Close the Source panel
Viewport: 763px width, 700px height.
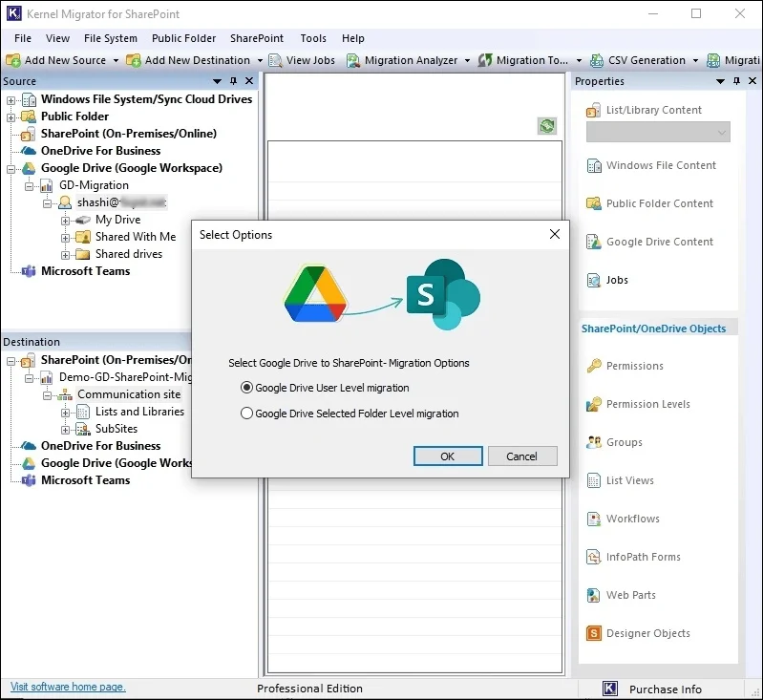249,81
